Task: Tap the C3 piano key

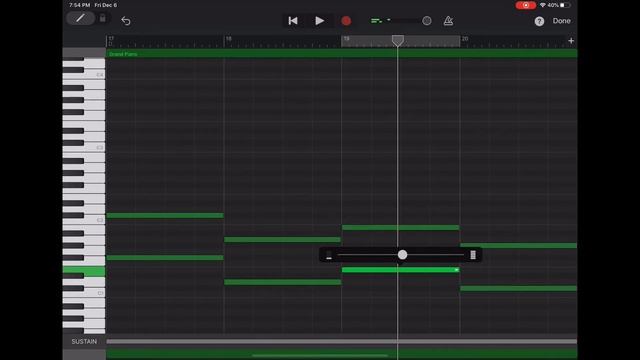Action: pos(94,147)
